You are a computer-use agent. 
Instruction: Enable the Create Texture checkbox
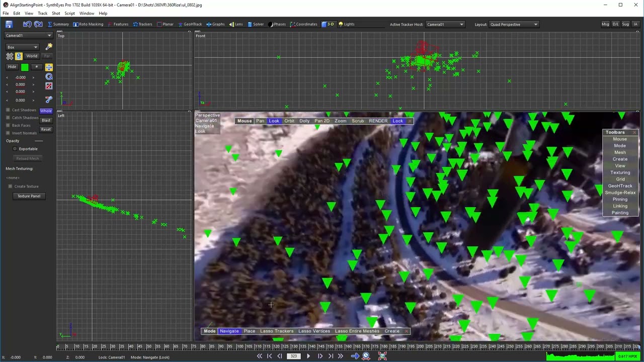click(x=10, y=187)
